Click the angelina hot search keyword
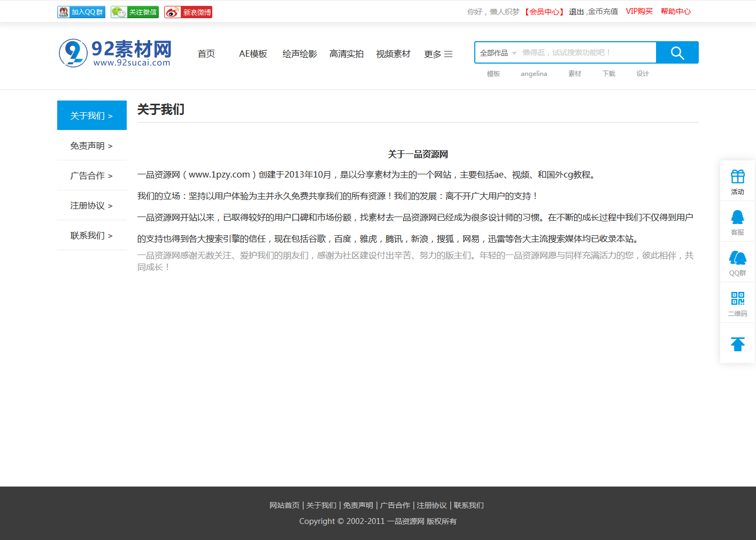This screenshot has height=540, width=756. (x=534, y=74)
